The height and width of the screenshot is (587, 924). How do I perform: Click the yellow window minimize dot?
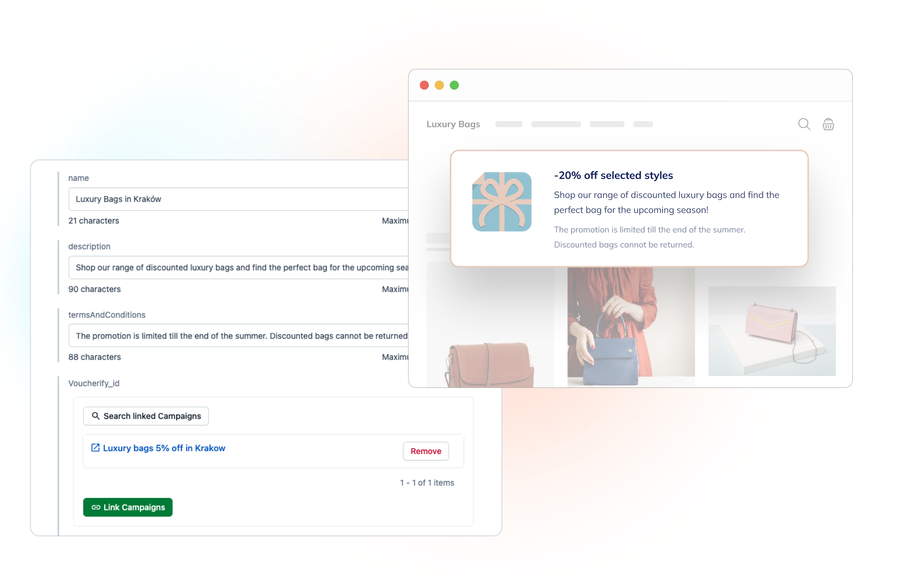tap(439, 85)
